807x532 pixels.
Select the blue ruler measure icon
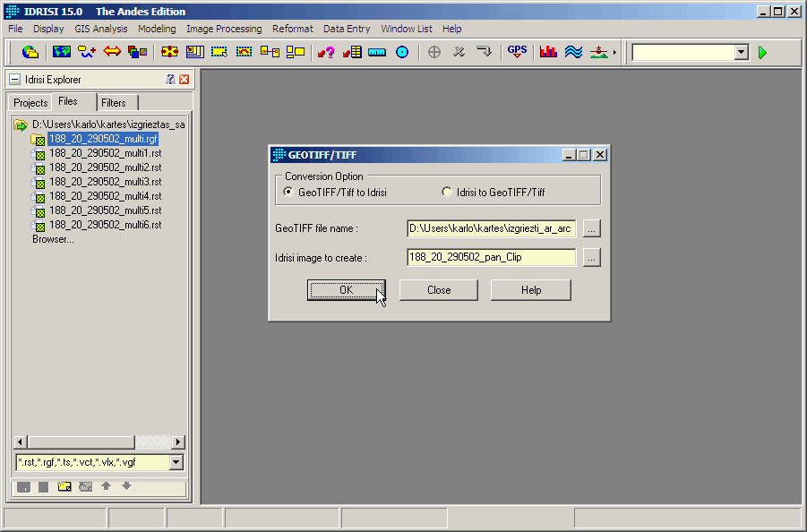tap(377, 52)
